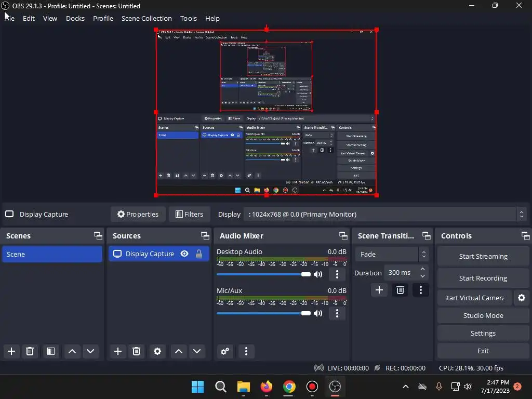Remove selected source with trash icon
This screenshot has height=399, width=532.
point(137,351)
